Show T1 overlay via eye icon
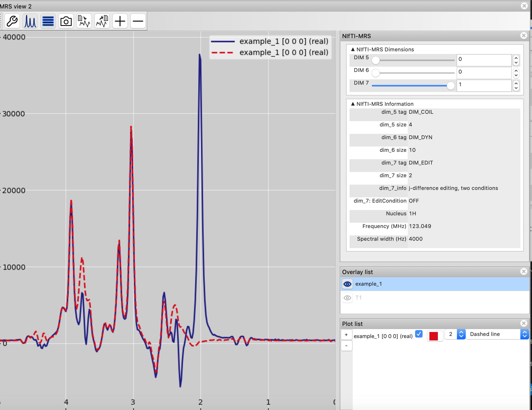This screenshot has width=532, height=410. click(347, 298)
